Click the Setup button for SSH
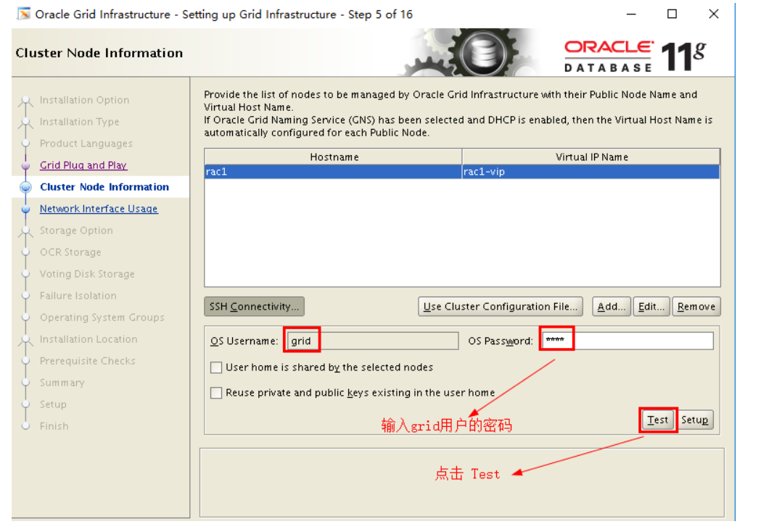Image resolution: width=761 pixels, height=532 pixels. 695,420
